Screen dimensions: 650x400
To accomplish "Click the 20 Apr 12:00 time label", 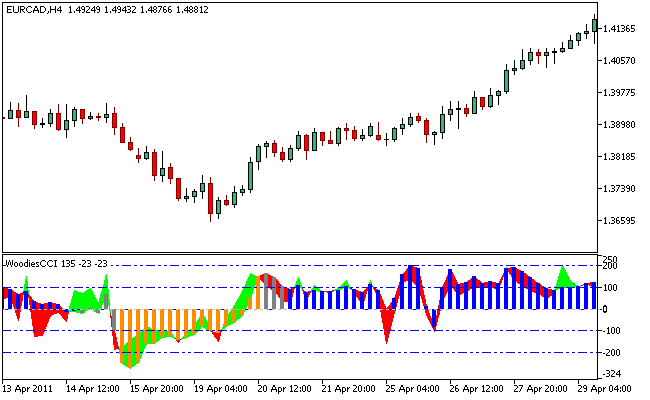I will point(285,389).
